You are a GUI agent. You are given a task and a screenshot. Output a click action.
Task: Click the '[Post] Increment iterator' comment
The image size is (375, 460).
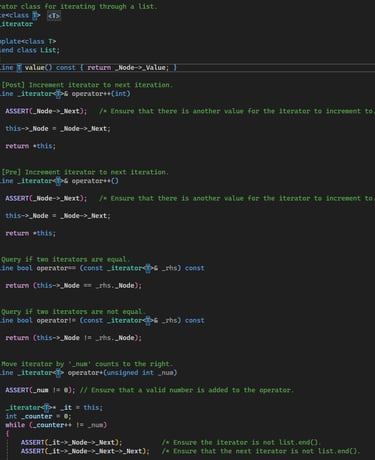pyautogui.click(x=87, y=85)
